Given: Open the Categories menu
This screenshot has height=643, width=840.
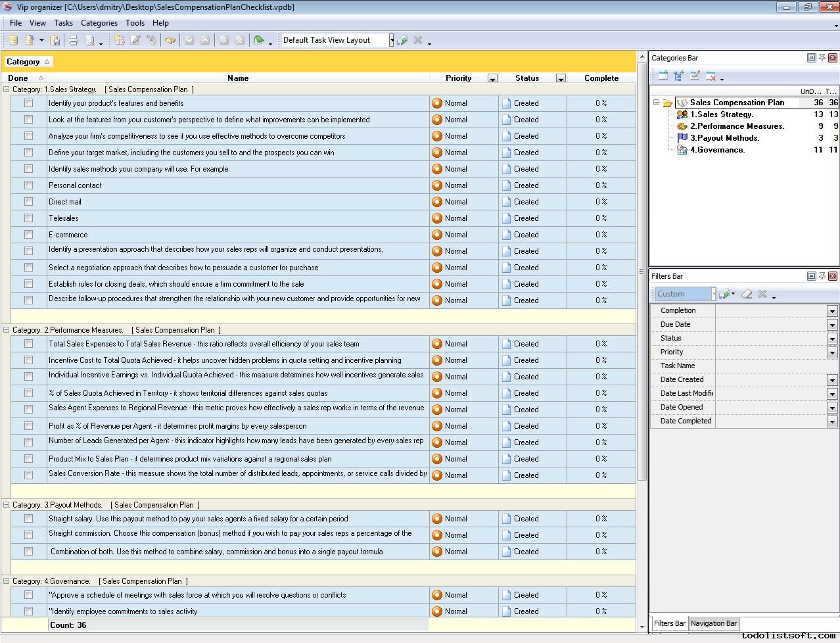Looking at the screenshot, I should pos(99,23).
